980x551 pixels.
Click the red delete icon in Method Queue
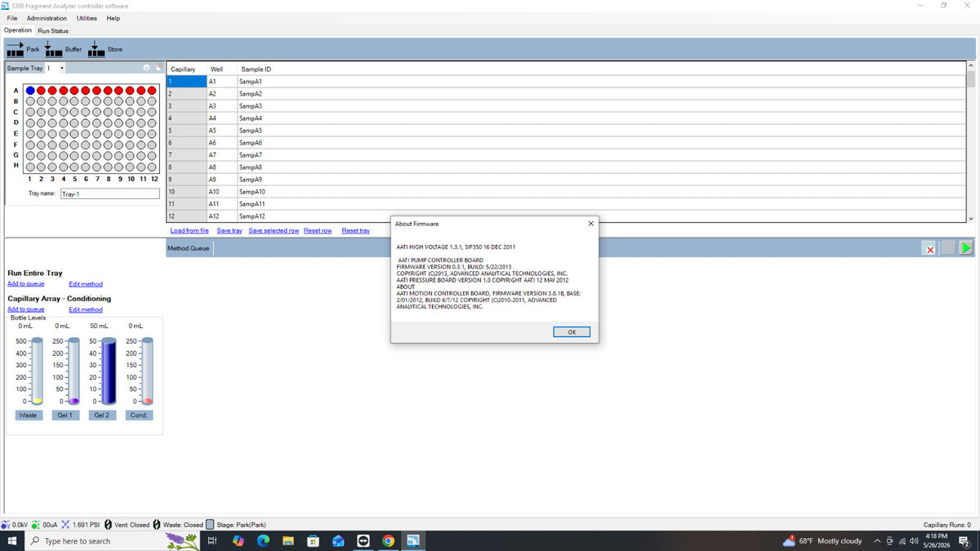coord(929,248)
